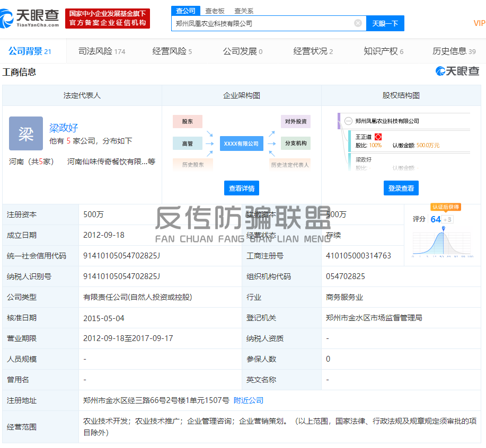This screenshot has height=448, width=486.
Task: Click the TianYanCha logo at top left
Action: coord(29,18)
